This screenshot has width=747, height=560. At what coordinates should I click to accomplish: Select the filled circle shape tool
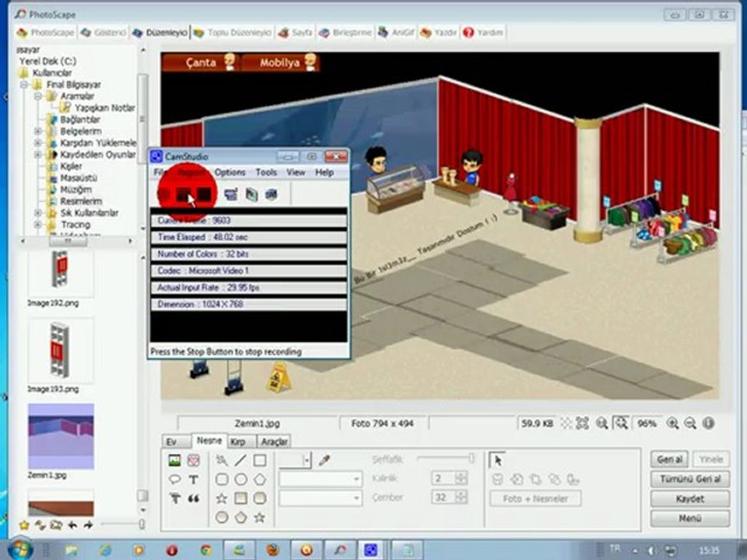point(222,517)
